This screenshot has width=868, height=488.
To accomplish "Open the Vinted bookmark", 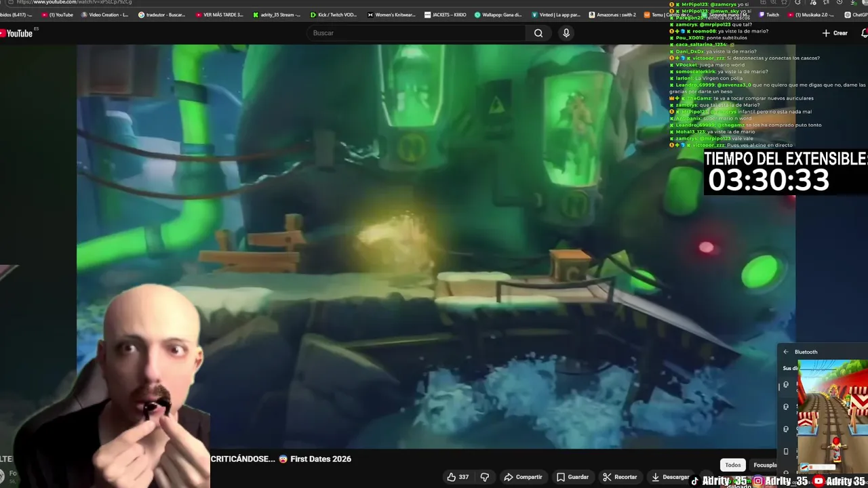I will coord(556,15).
